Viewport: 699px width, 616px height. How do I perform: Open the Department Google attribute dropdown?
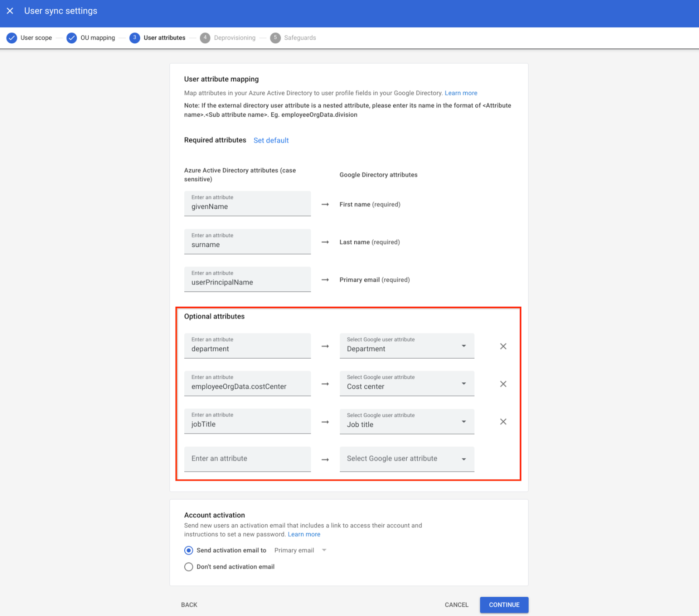coord(407,346)
